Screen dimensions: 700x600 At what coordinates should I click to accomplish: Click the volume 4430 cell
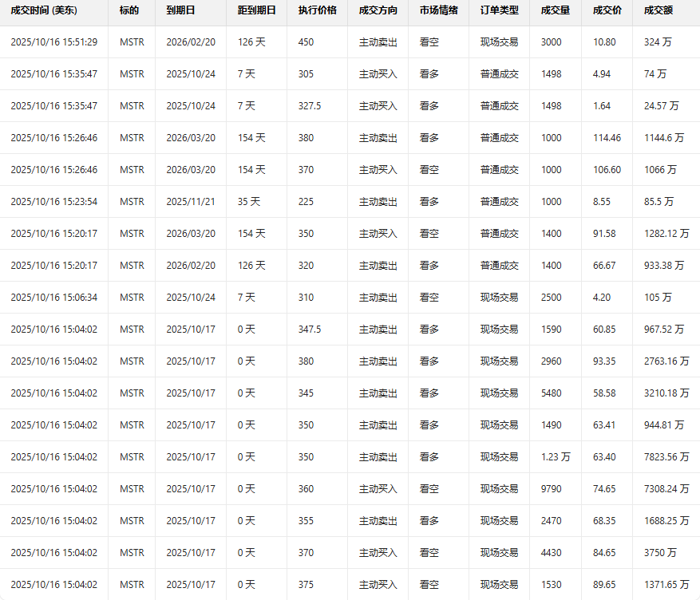[552, 553]
